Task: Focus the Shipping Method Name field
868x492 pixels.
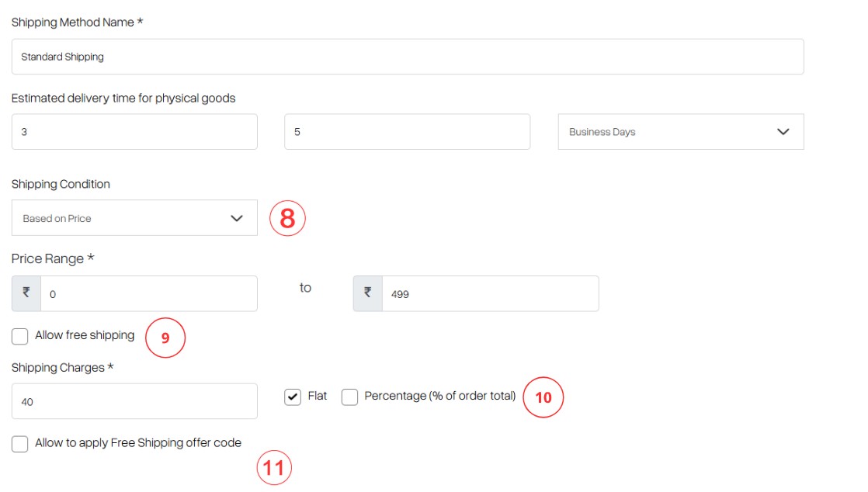Action: tap(408, 57)
